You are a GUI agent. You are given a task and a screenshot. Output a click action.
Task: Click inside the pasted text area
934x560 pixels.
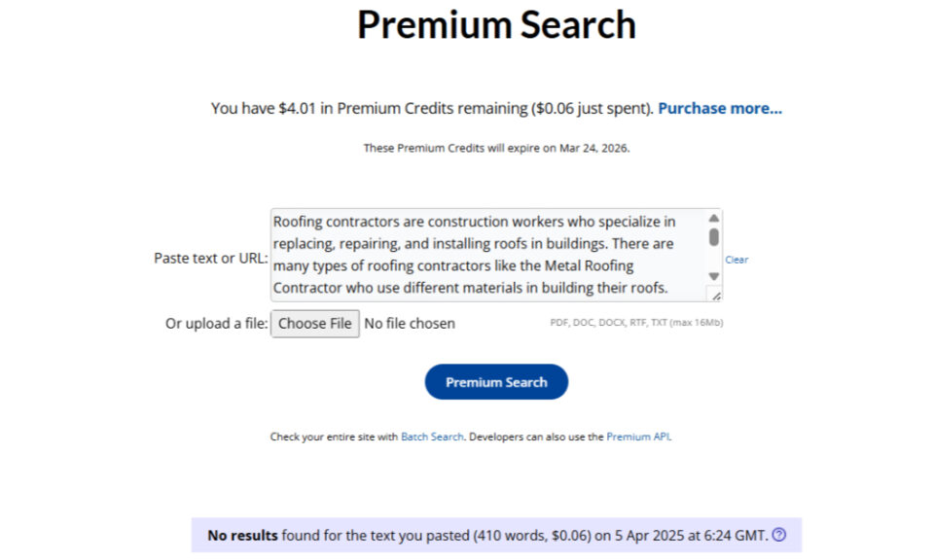click(x=488, y=255)
